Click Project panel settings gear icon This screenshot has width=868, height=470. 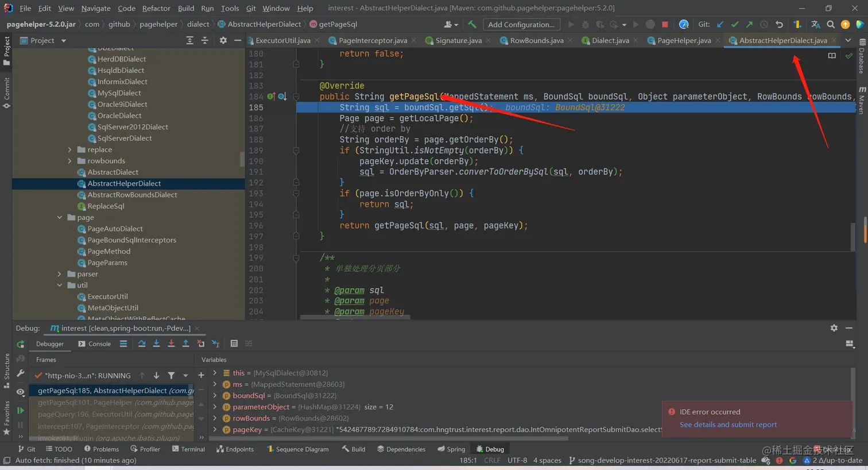point(223,40)
